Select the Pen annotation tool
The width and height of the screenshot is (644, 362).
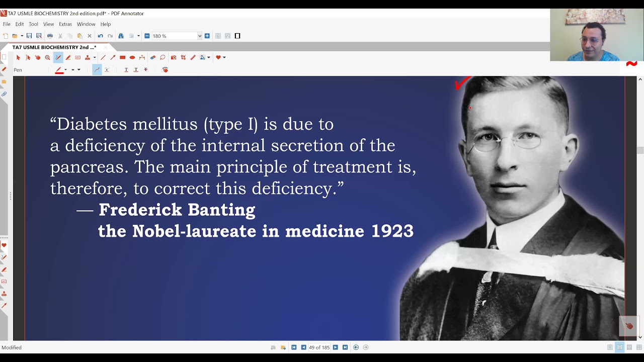(58, 57)
